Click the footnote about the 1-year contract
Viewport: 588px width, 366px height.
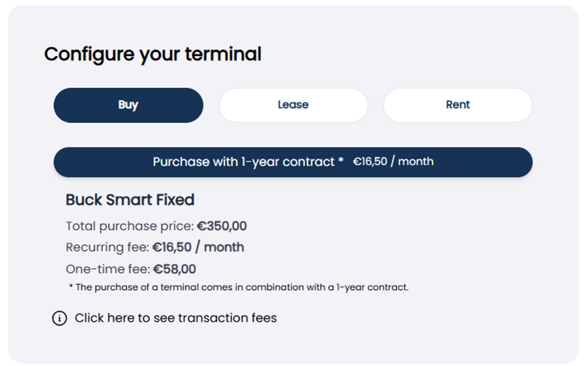(238, 287)
